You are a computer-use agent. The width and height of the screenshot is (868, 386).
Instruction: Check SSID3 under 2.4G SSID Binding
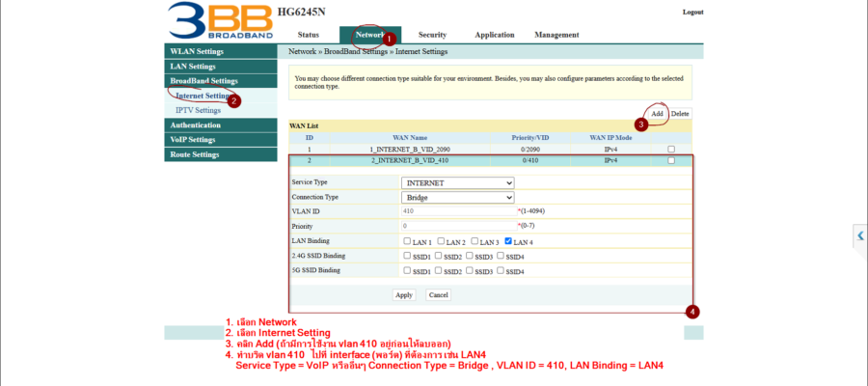[x=469, y=256]
